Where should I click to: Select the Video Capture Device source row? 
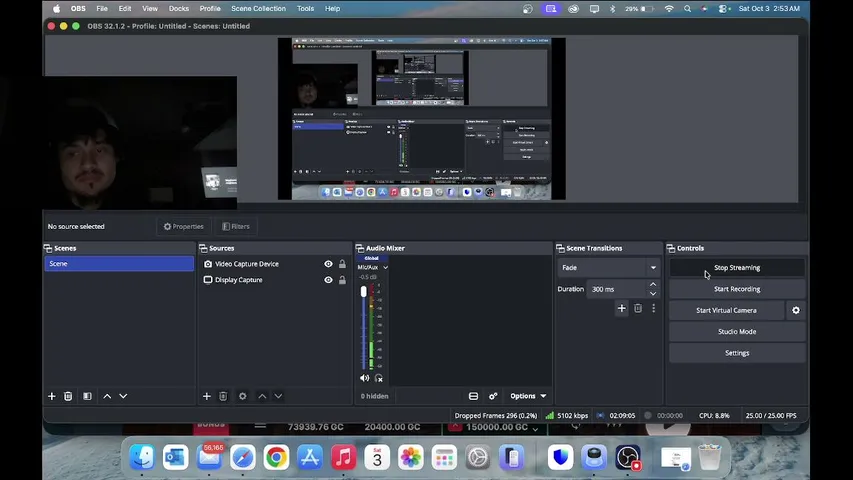point(275,264)
